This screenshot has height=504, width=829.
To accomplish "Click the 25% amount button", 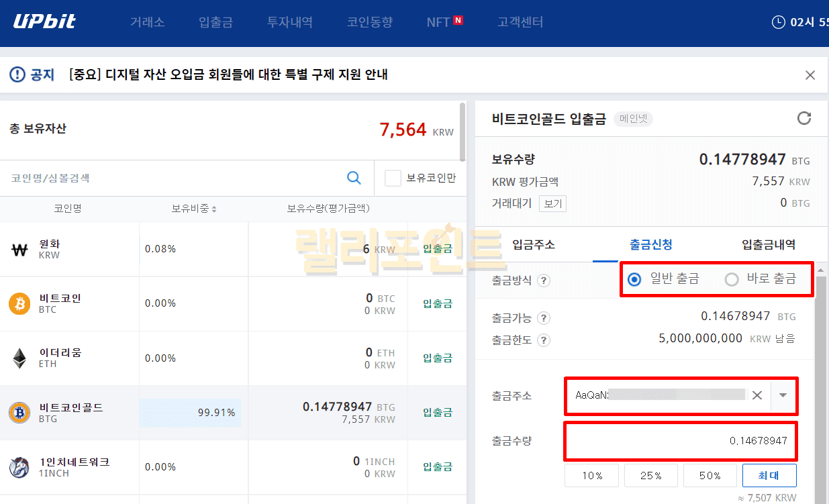I will (651, 476).
